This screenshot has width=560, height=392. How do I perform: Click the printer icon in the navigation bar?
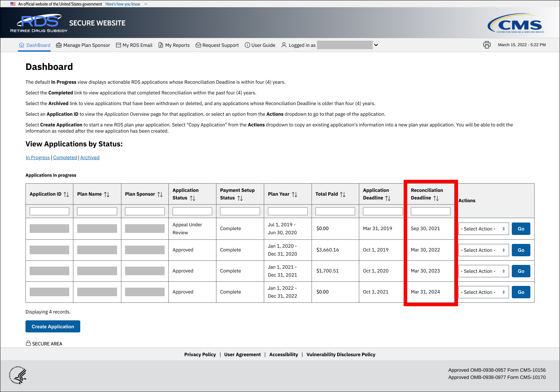pos(487,45)
